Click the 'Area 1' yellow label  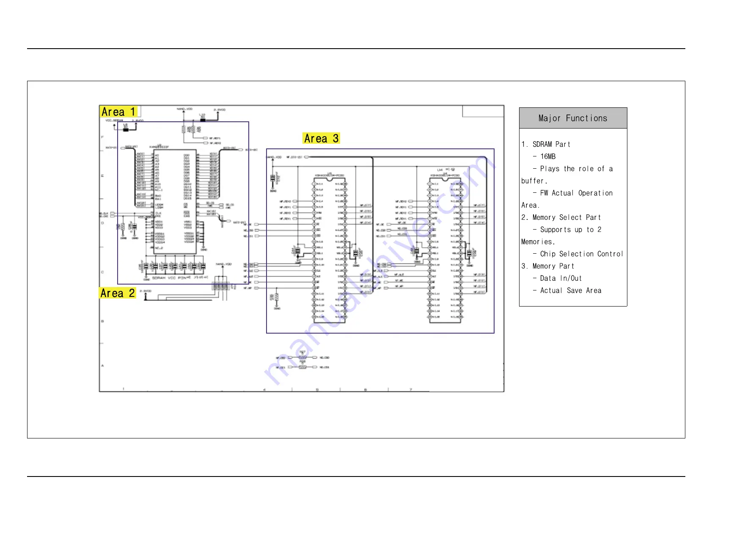[x=118, y=112]
